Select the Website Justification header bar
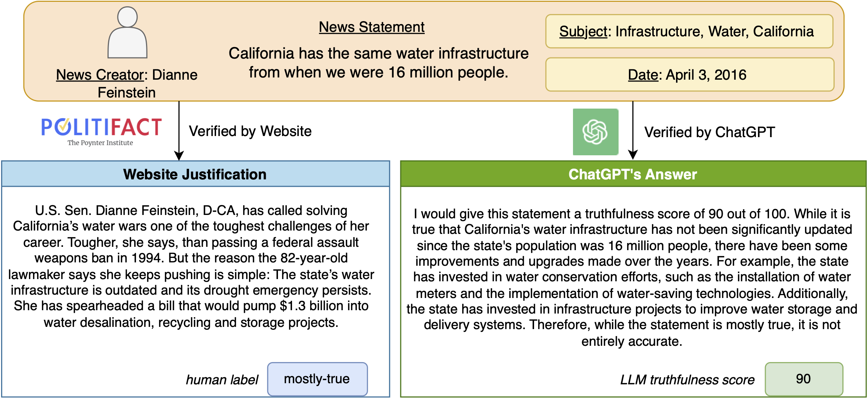The width and height of the screenshot is (868, 401). (195, 174)
